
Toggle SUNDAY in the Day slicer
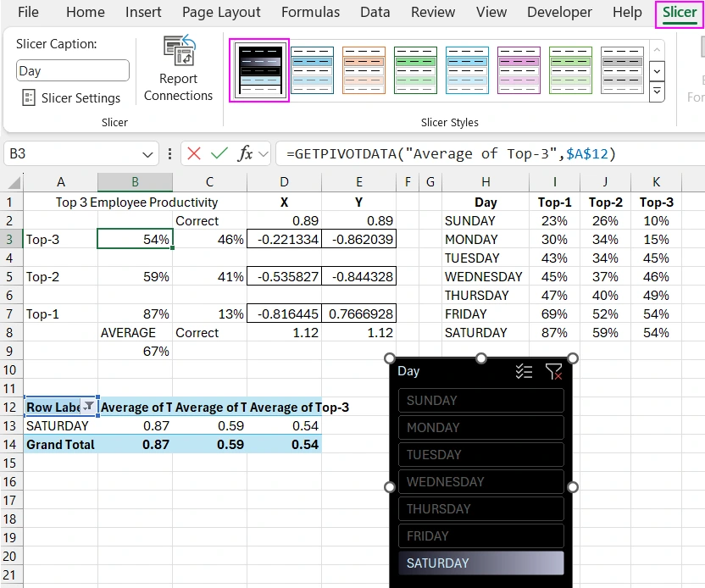(480, 400)
